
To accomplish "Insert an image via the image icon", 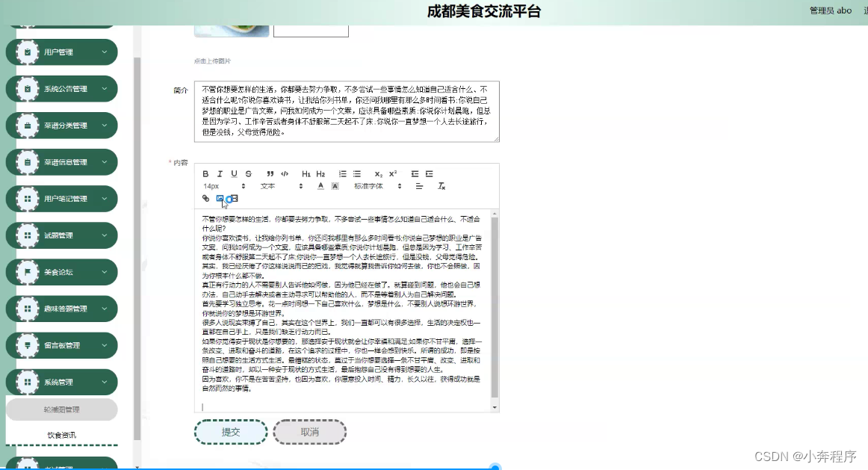I will click(220, 198).
